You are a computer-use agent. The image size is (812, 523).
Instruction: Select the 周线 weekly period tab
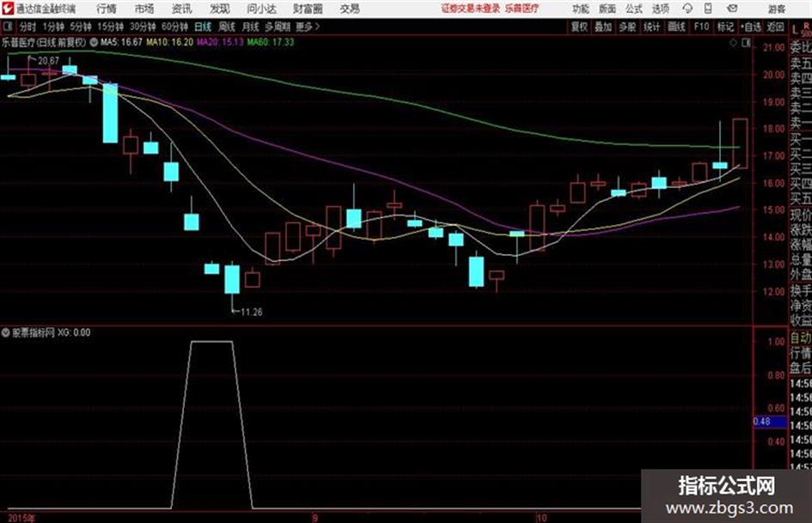click(226, 27)
